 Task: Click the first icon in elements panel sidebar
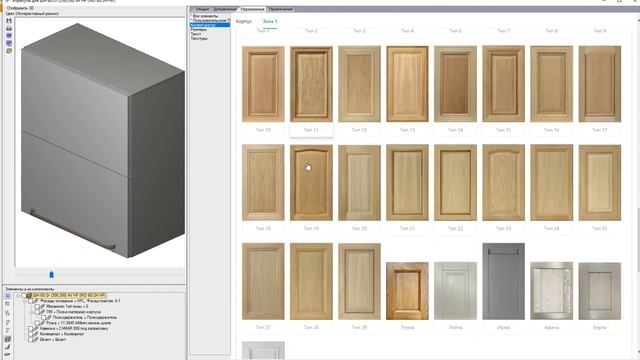7,296
